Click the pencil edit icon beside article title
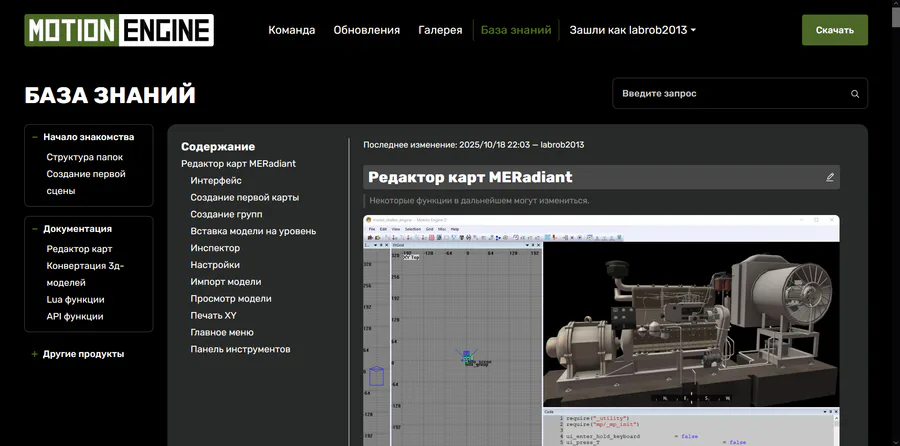This screenshot has height=446, width=900. point(829,177)
